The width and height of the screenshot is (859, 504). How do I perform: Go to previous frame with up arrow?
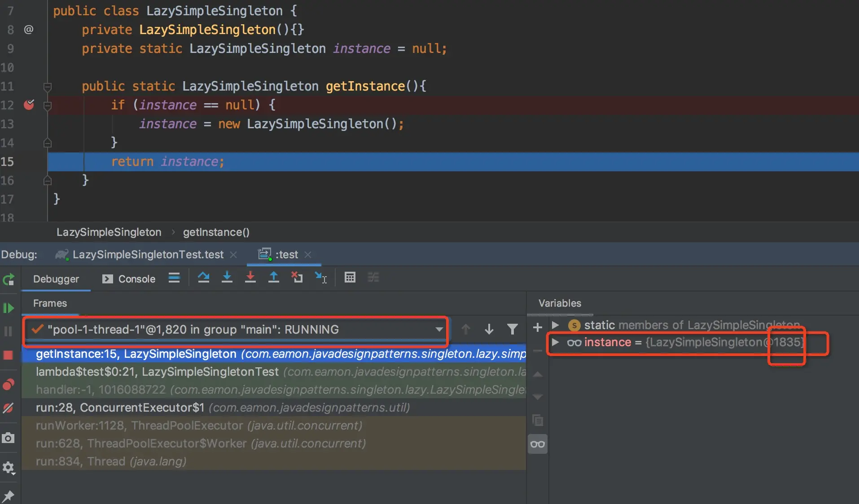tap(466, 330)
